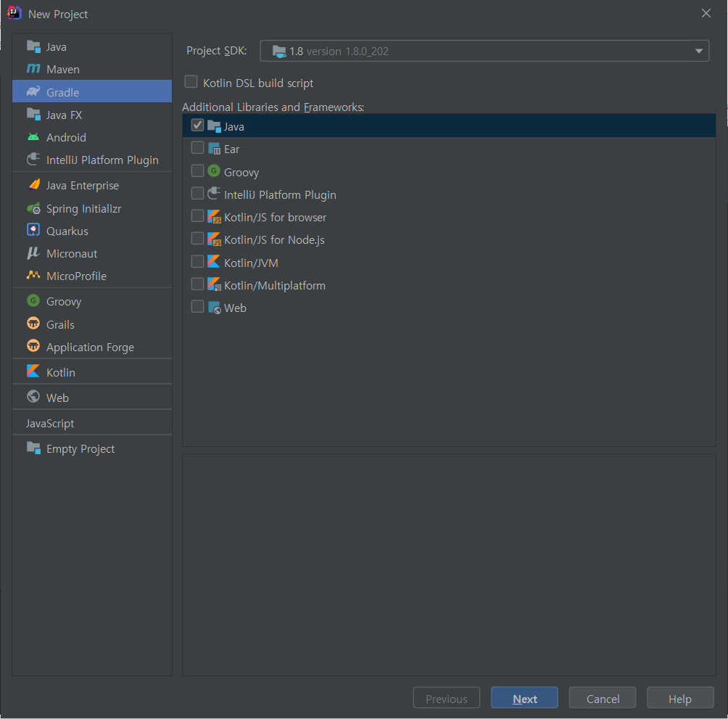Click the Micronaut mu icon
Viewport: 728px width, 719px height.
tap(33, 253)
